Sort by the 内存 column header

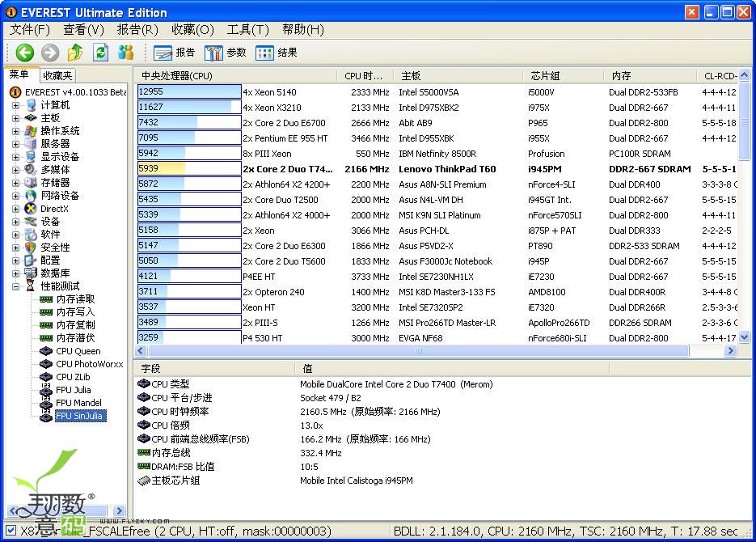point(650,76)
